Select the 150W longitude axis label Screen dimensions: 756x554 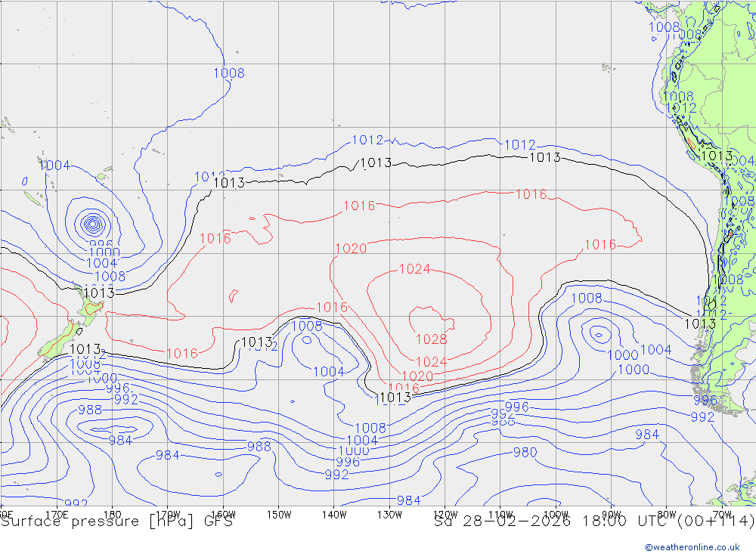tap(279, 515)
